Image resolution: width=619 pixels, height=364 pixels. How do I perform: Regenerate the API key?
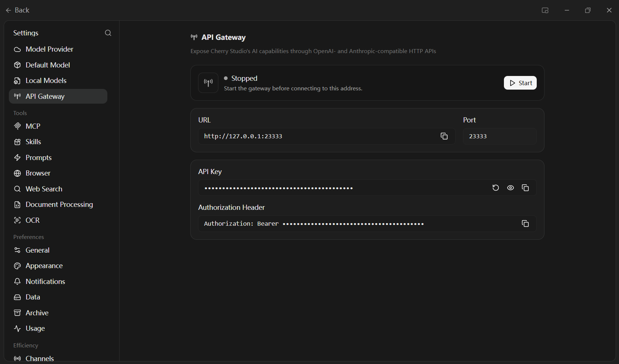coord(495,188)
